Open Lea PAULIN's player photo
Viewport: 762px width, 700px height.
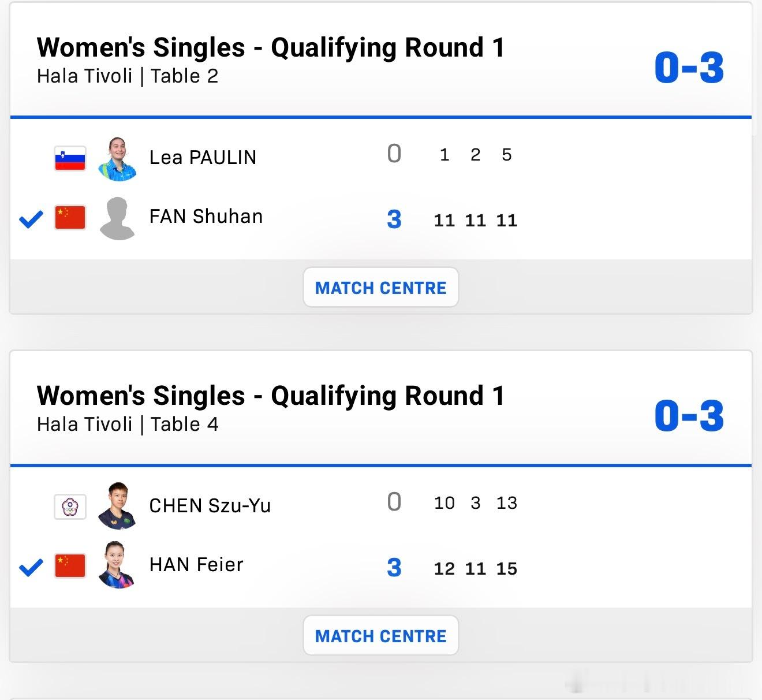click(x=118, y=159)
